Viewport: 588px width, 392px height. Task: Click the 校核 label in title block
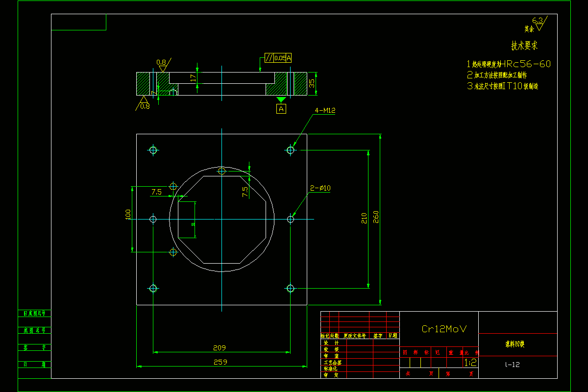331,349
